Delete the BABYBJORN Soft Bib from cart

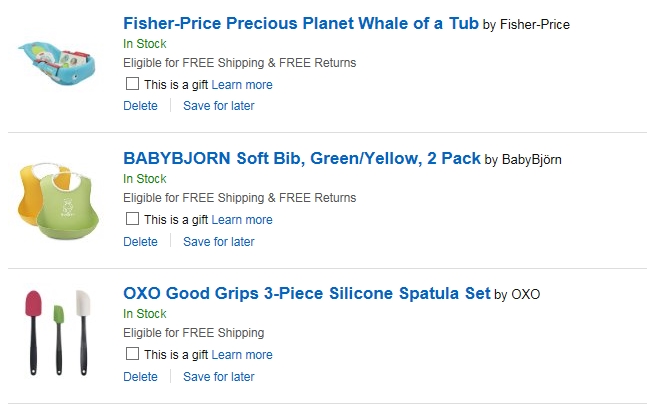140,241
